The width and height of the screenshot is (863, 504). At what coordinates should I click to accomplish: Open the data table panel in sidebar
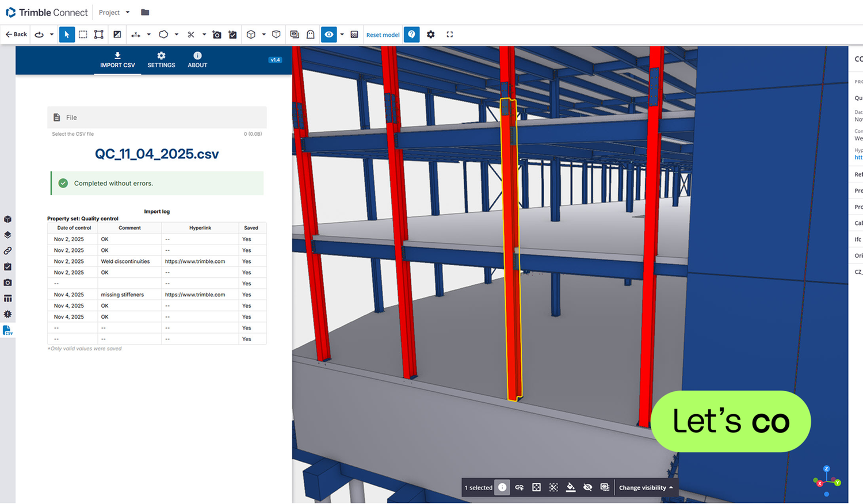(x=7, y=299)
